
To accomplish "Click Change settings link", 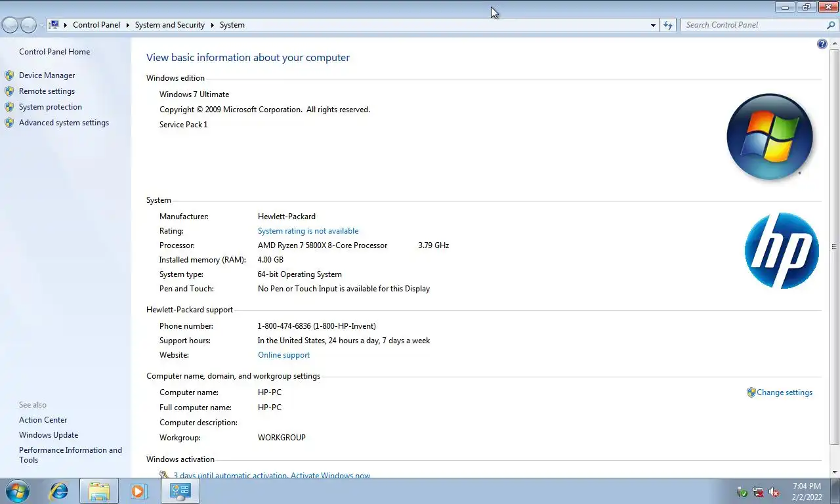I will click(784, 392).
